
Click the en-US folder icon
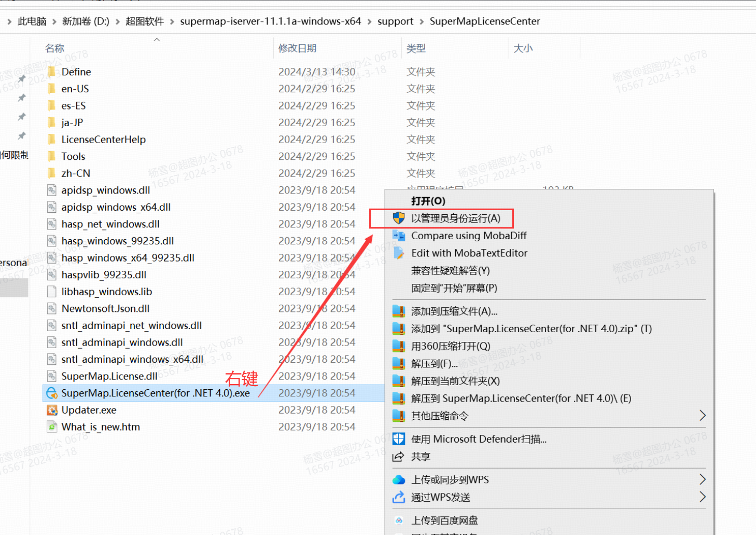(x=51, y=89)
